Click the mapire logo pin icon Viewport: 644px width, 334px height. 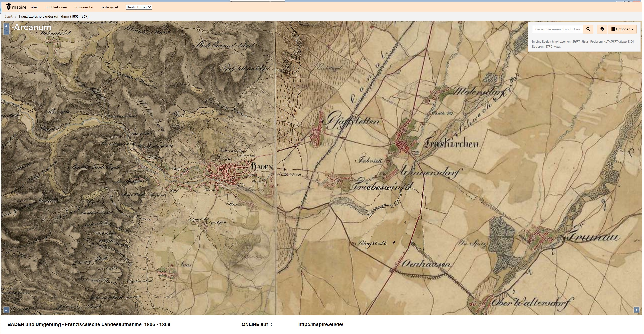pos(9,7)
